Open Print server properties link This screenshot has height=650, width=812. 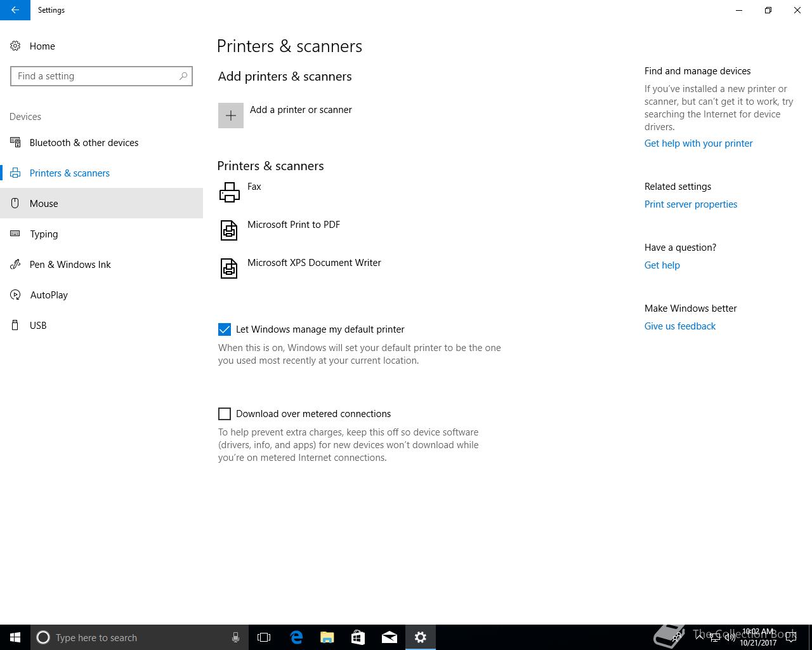coord(691,204)
